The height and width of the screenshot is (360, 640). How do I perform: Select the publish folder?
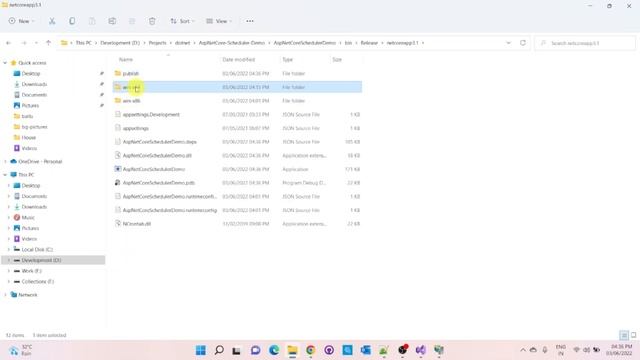click(x=237, y=73)
